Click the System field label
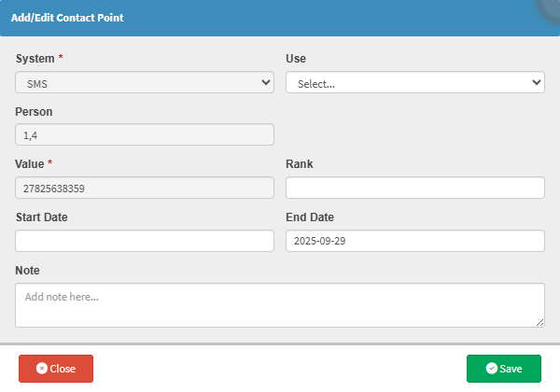 pos(35,59)
